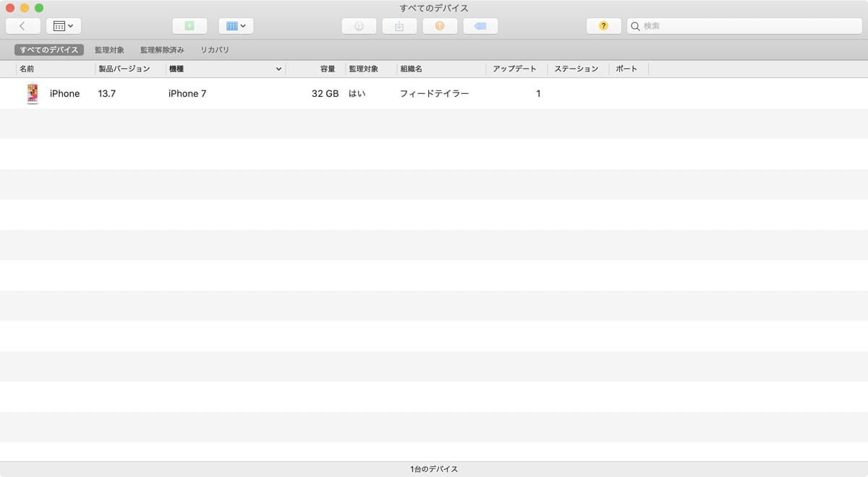Click the フィードテイラー organization cell
The height and width of the screenshot is (477, 868).
coord(435,94)
